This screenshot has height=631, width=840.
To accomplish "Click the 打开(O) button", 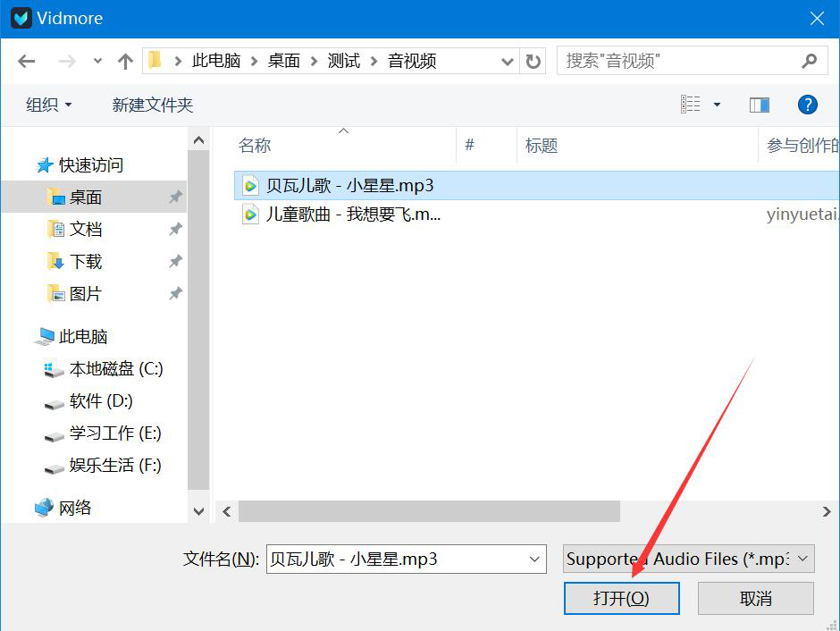I will click(621, 598).
